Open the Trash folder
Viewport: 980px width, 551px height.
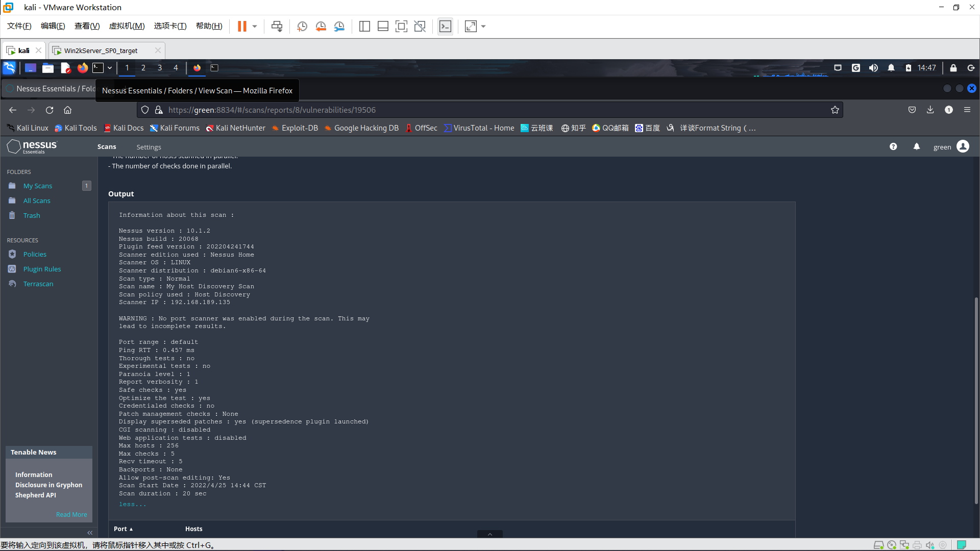(x=31, y=215)
